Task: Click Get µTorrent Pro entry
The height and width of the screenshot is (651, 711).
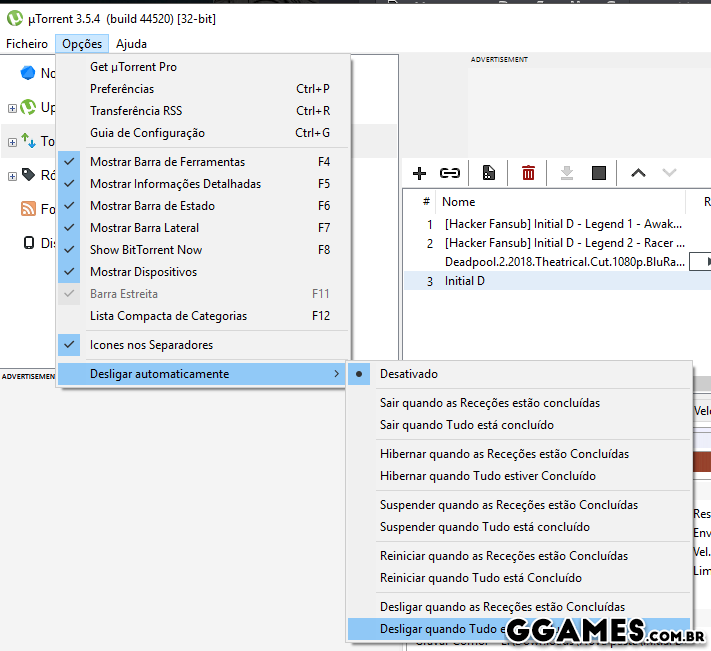Action: tap(133, 67)
